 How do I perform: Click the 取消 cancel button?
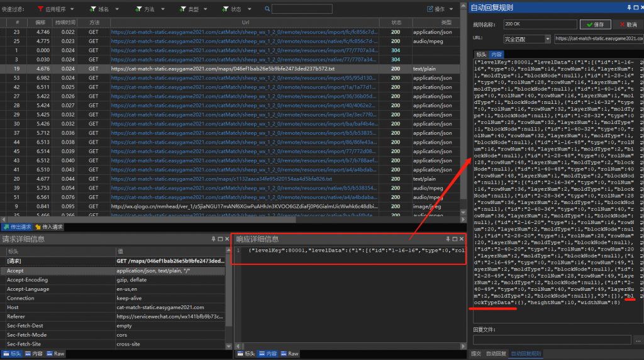[x=627, y=25]
